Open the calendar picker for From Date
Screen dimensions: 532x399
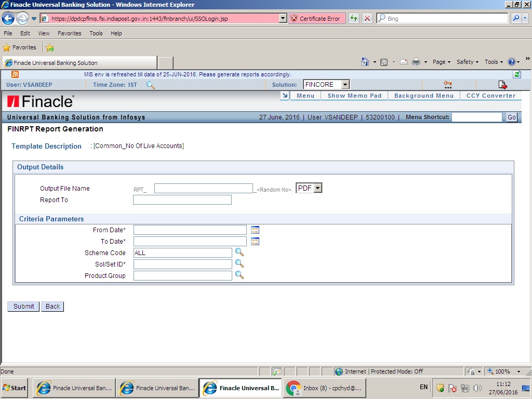coord(255,229)
